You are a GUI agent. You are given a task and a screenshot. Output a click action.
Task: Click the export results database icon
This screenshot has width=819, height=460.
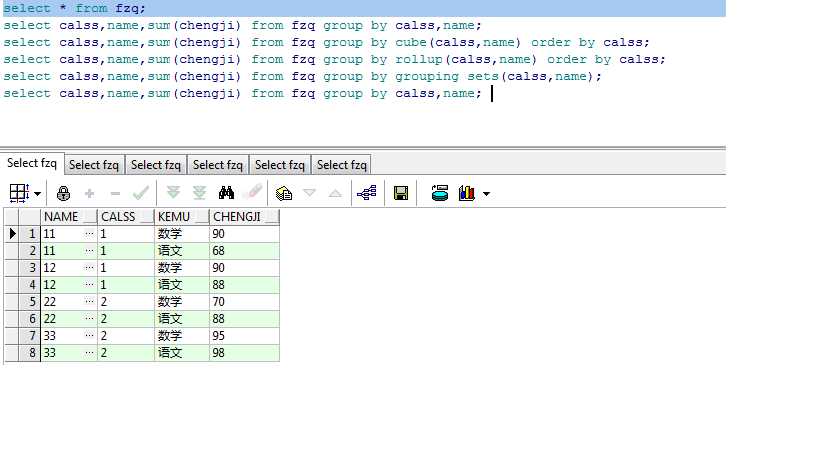coord(440,193)
